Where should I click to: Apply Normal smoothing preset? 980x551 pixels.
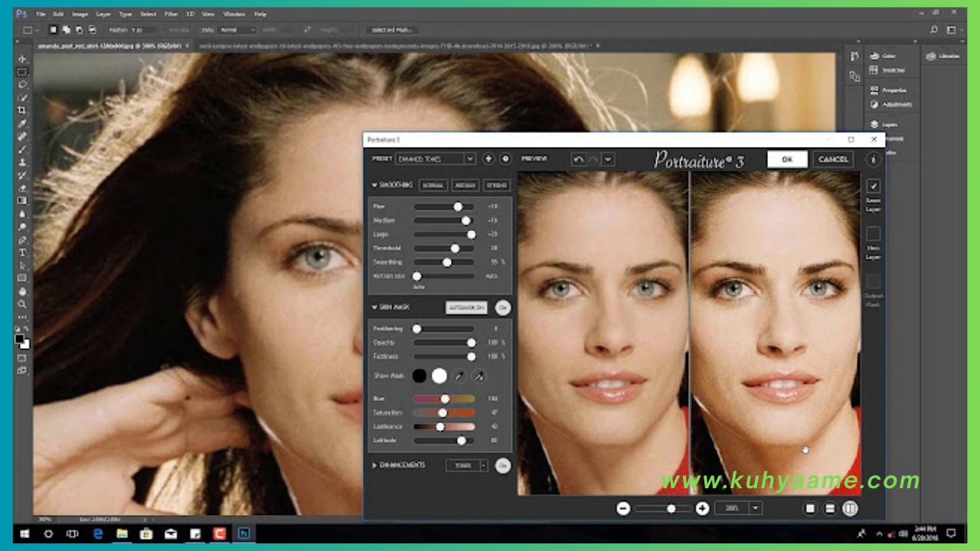433,185
